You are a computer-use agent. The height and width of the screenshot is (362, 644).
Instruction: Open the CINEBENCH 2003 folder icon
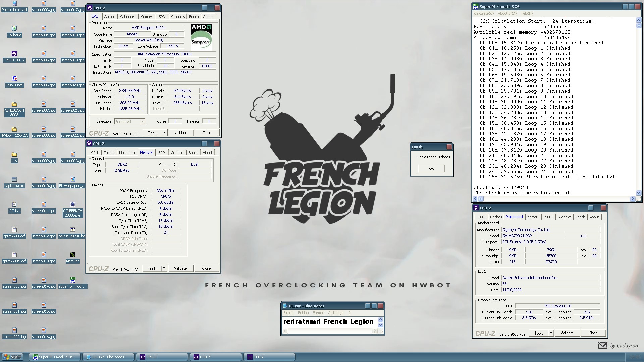14,109
